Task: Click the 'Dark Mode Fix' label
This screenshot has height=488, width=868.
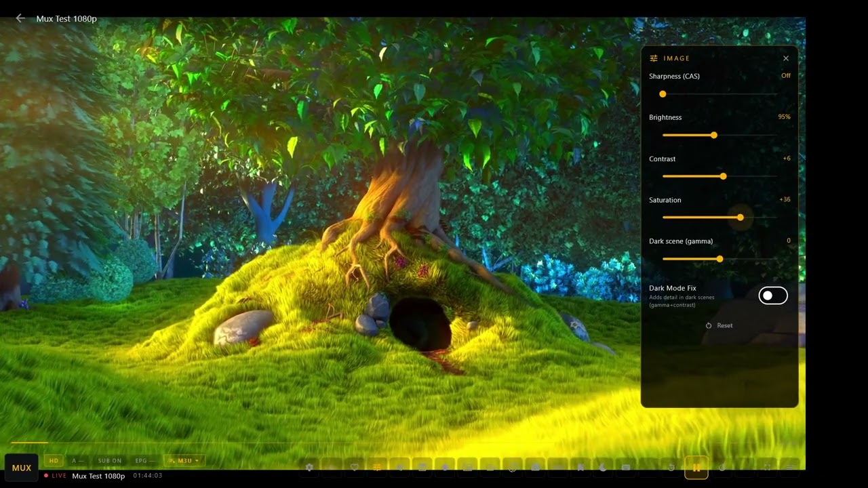Action: [673, 288]
